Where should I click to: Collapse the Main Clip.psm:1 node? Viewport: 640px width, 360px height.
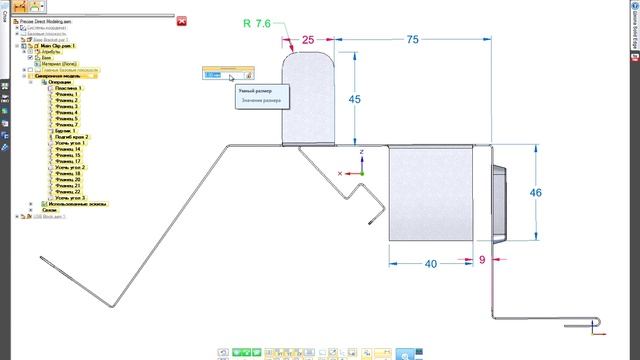click(17, 46)
